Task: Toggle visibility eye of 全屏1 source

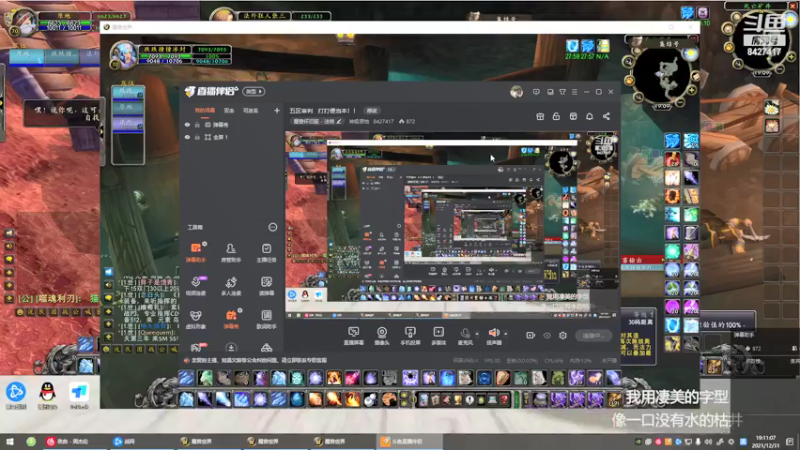Action: point(187,137)
